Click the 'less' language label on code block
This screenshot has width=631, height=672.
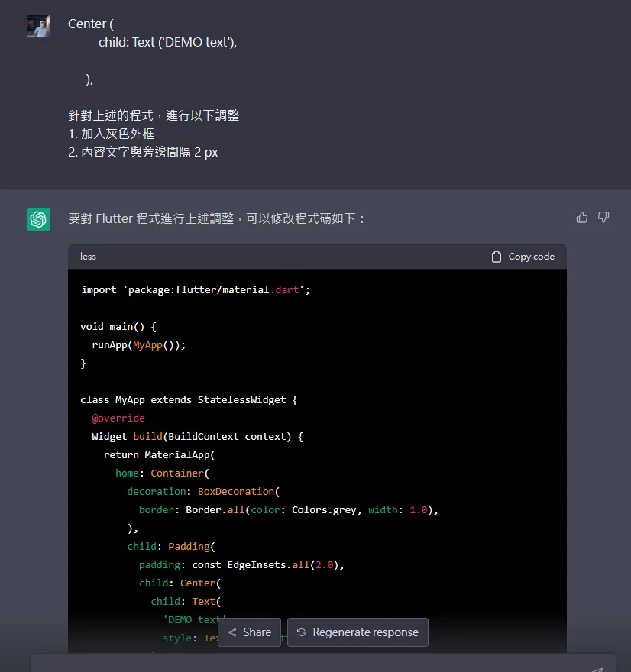click(89, 257)
